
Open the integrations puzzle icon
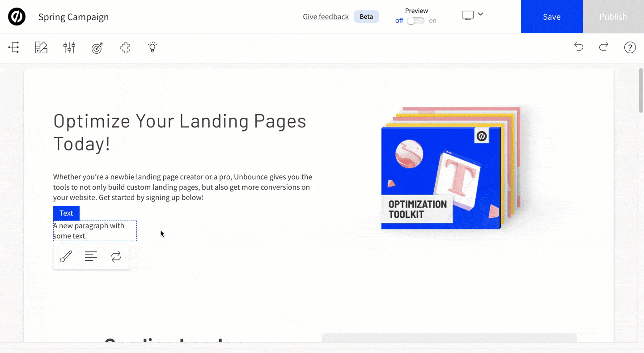tap(125, 47)
